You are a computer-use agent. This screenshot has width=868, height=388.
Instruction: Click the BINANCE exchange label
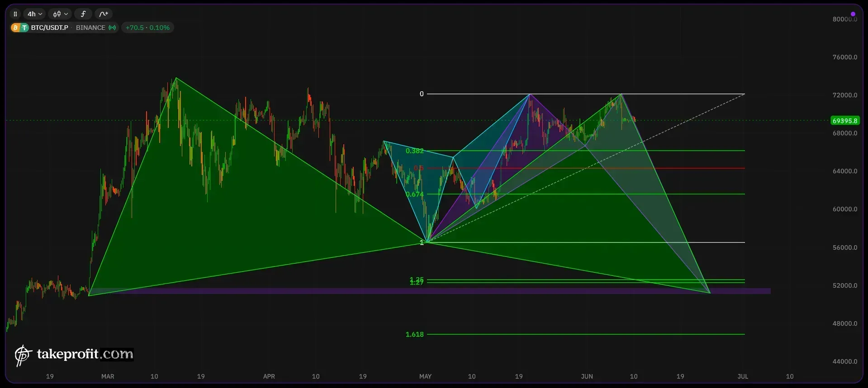point(90,28)
